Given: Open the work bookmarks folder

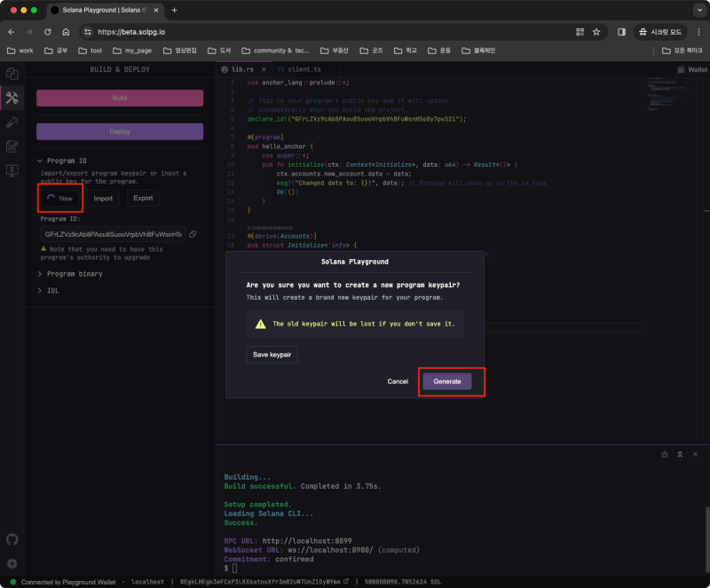Looking at the screenshot, I should [20, 51].
